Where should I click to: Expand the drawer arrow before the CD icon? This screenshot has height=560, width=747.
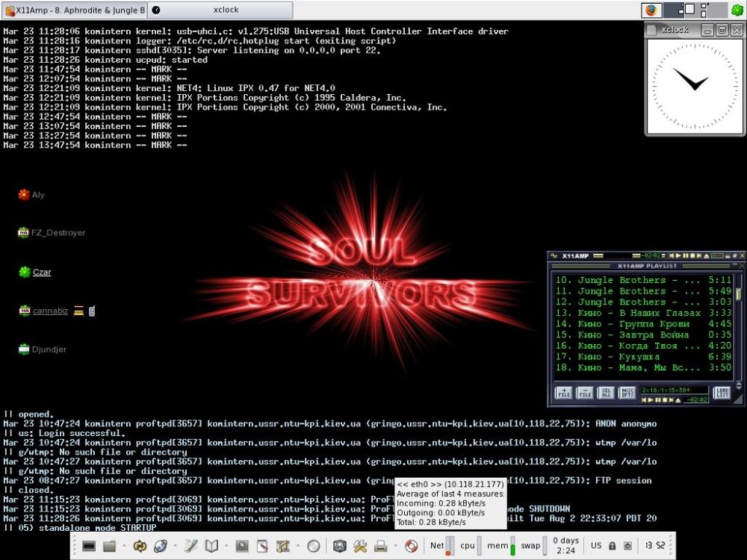298,546
